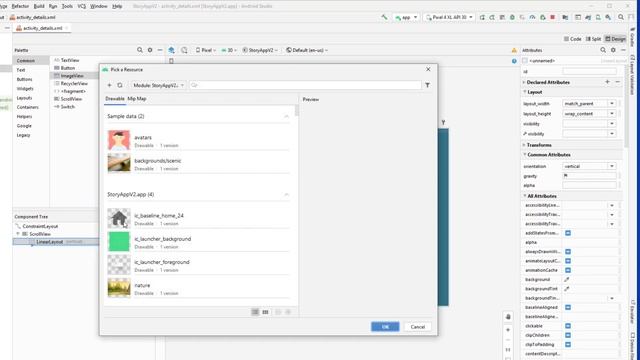Select ConstraintLayout in Component Tree
The width and height of the screenshot is (640, 360).
(x=40, y=226)
